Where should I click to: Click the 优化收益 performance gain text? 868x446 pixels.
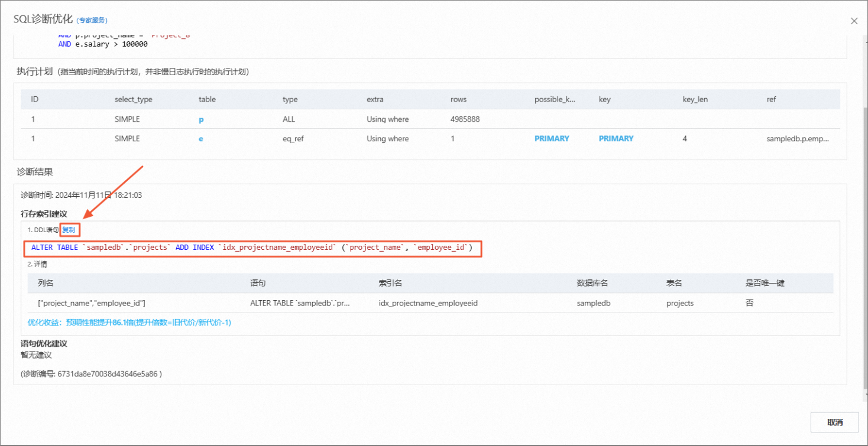coord(129,323)
